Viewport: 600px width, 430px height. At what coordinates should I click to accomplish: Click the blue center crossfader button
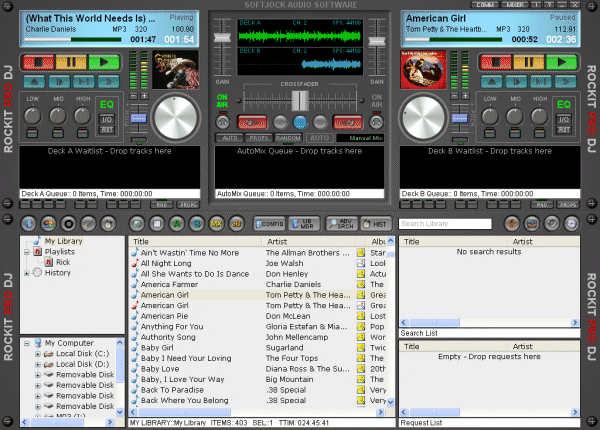click(300, 122)
